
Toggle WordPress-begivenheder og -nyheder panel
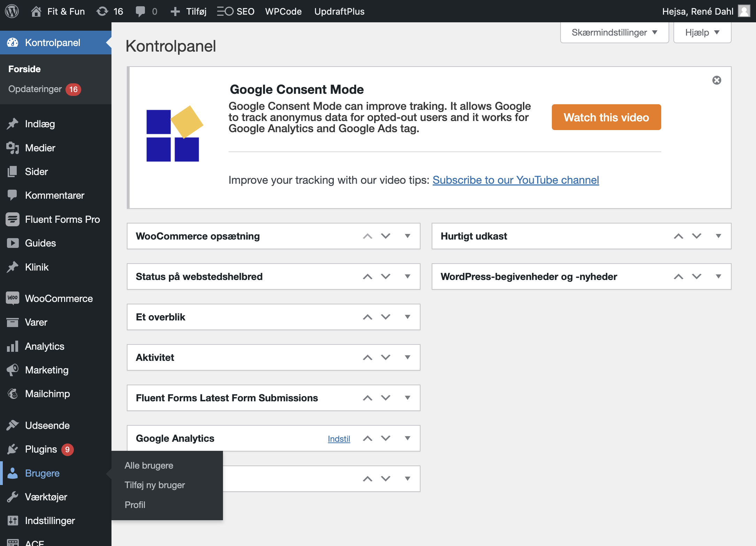[x=718, y=276]
